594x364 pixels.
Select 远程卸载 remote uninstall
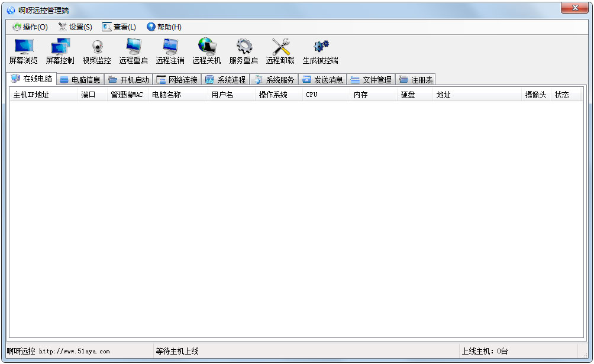click(280, 51)
